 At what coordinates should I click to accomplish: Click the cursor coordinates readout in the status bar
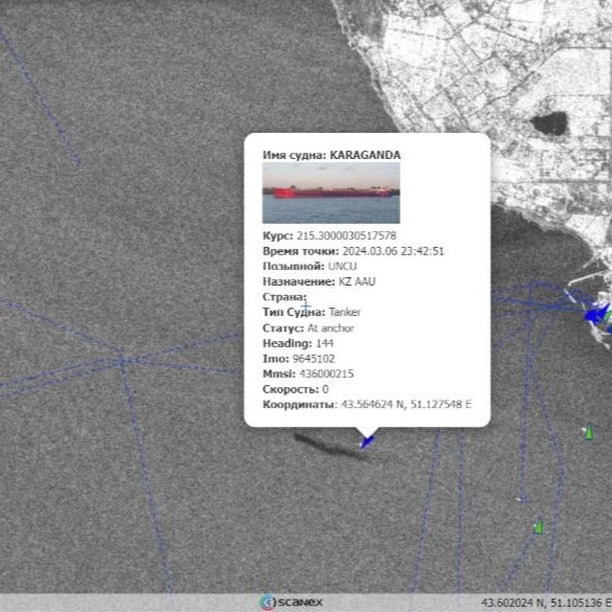pyautogui.click(x=545, y=603)
